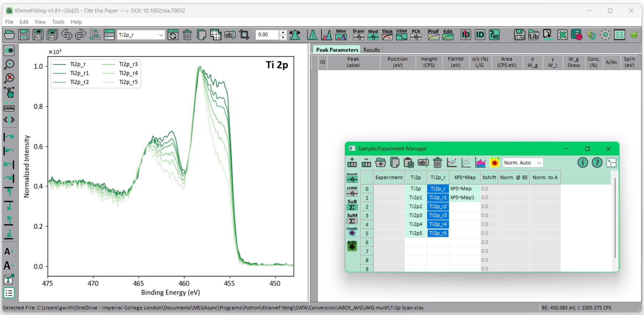Image resolution: width=644 pixels, height=315 pixels.
Task: Open the Edit menu
Action: click(x=24, y=22)
